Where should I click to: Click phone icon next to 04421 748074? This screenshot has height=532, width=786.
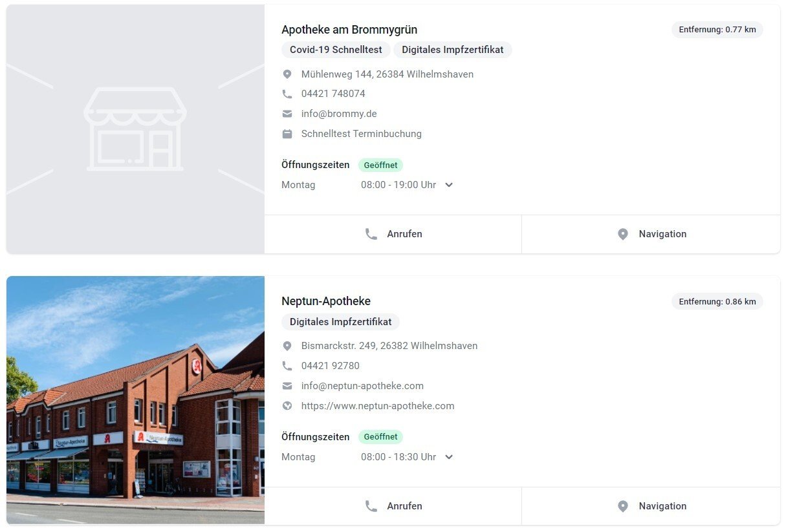coord(287,94)
